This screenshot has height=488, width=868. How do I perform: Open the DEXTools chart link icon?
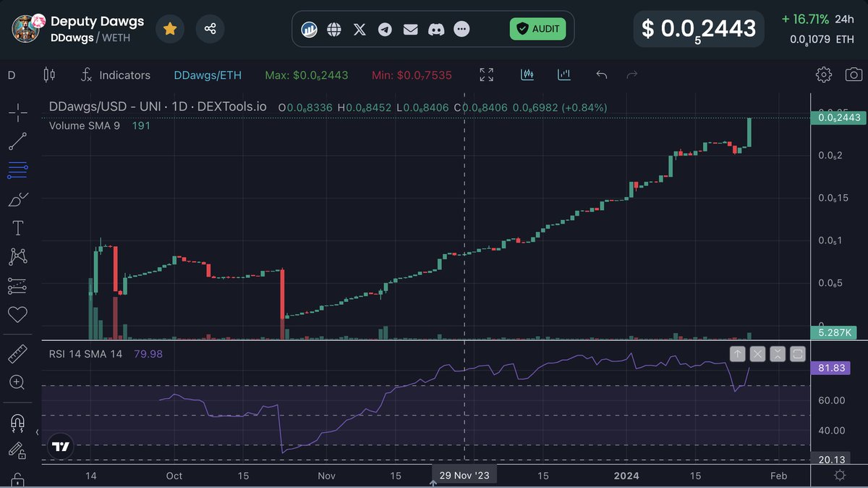[310, 30]
